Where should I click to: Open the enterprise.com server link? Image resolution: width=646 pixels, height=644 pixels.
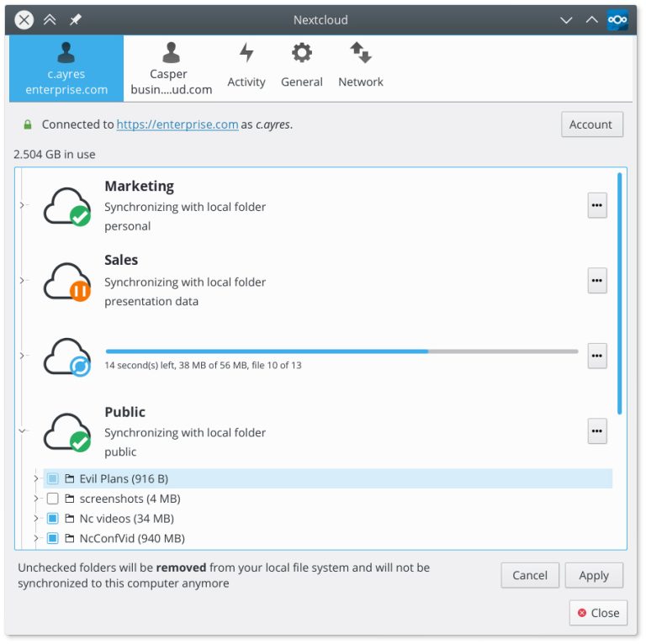pos(177,124)
